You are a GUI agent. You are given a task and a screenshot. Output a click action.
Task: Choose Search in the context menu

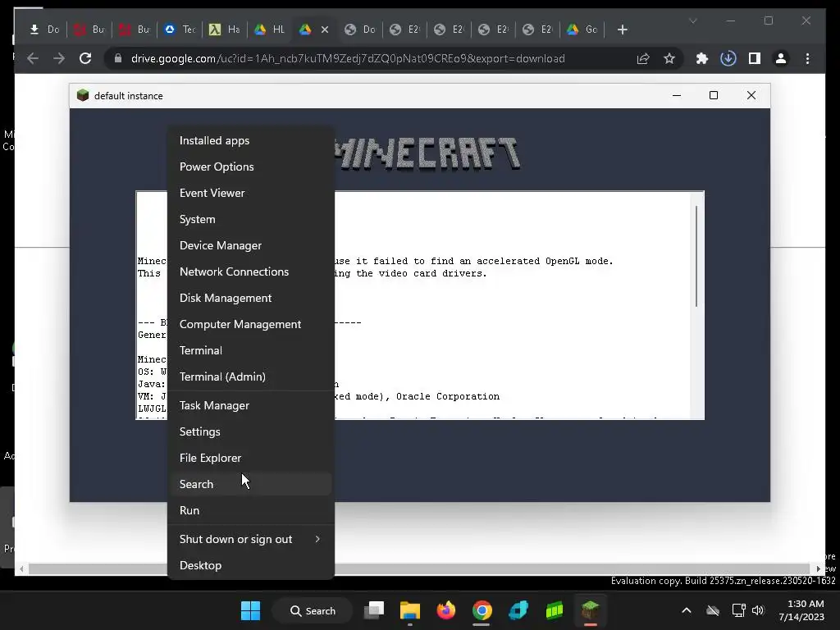(250, 484)
